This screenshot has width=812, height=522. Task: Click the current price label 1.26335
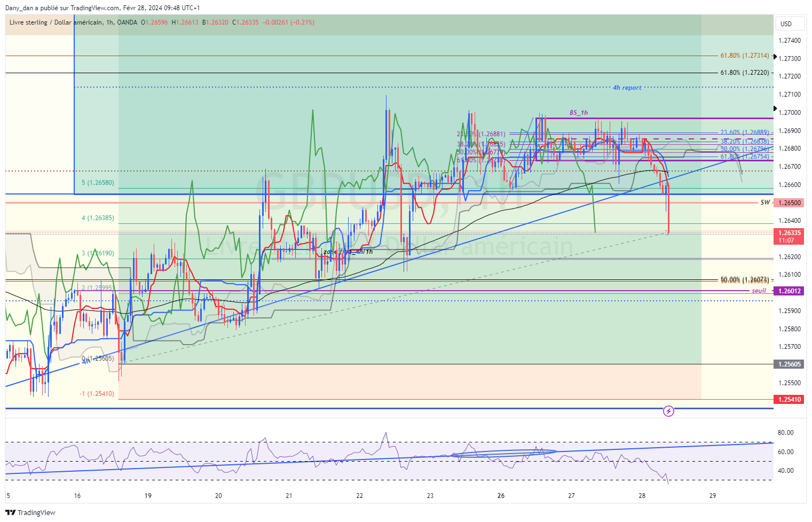(790, 233)
